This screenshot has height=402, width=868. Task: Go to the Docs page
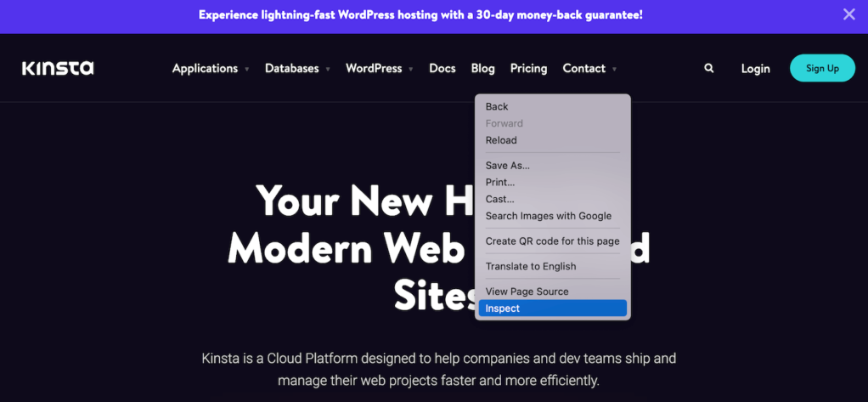pos(442,69)
